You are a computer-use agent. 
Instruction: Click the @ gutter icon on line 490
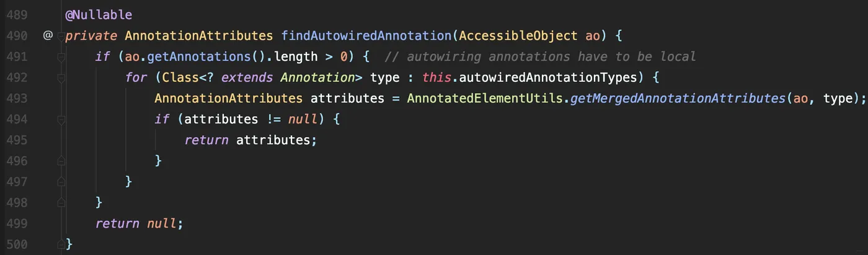(48, 35)
